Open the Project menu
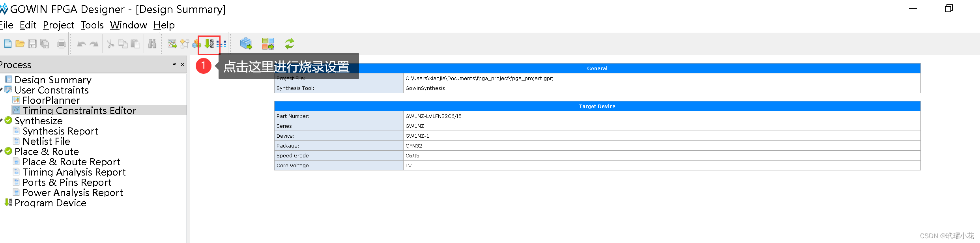 point(58,25)
